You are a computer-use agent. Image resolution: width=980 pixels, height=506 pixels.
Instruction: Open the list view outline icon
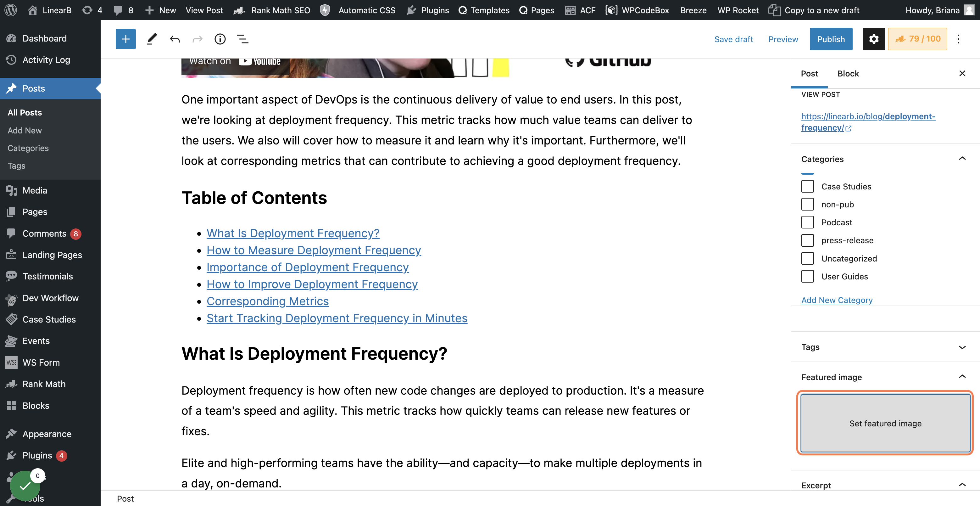(x=243, y=39)
